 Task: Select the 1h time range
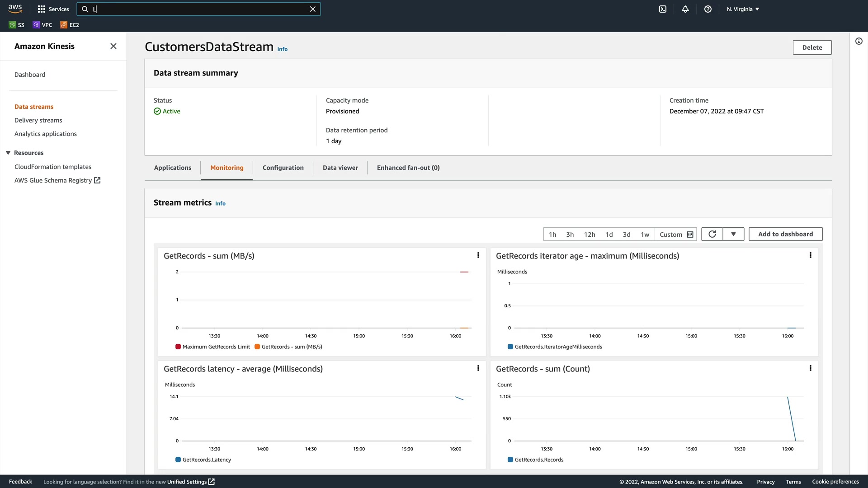(552, 235)
